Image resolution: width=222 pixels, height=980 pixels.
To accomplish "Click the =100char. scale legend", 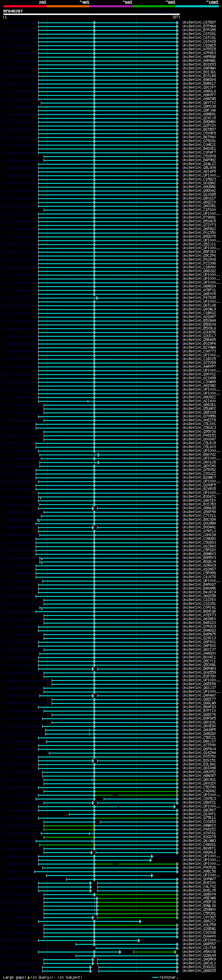I will [x=165, y=977].
